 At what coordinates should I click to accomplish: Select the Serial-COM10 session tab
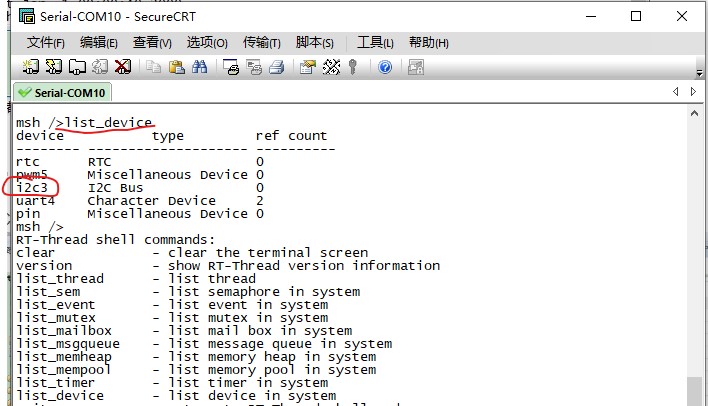click(62, 93)
